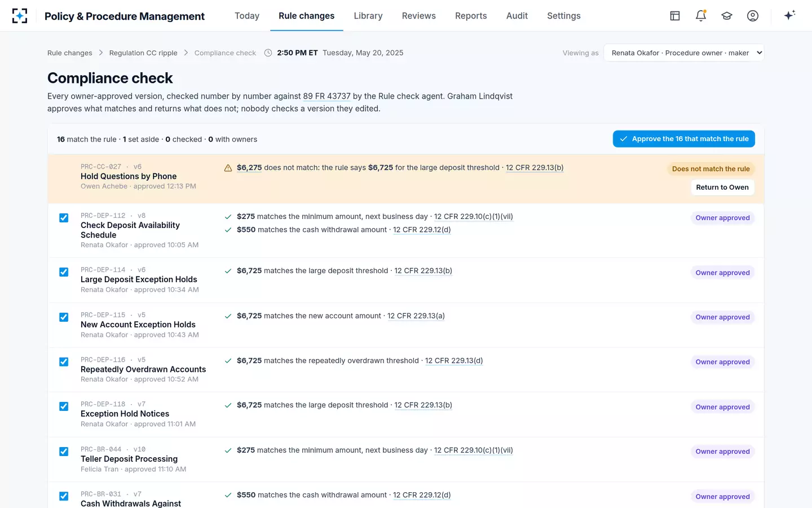Click Approve the 16 that match the rule

coord(684,139)
